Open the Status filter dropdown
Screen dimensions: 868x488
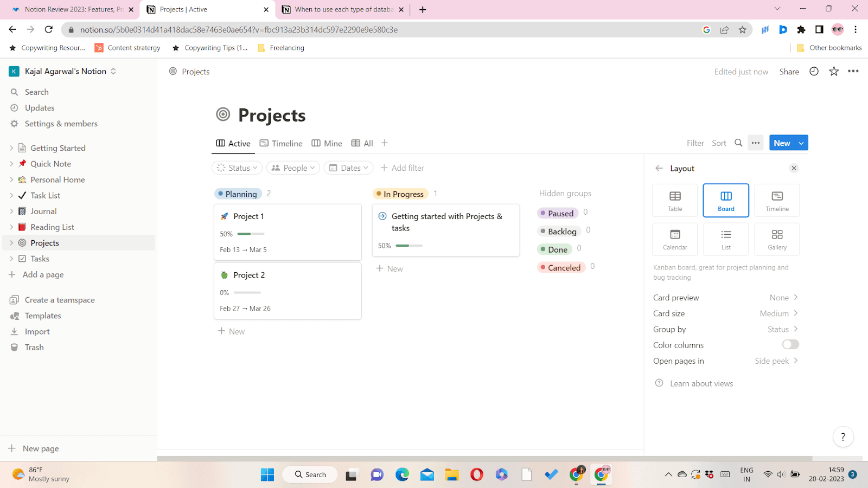(x=237, y=168)
